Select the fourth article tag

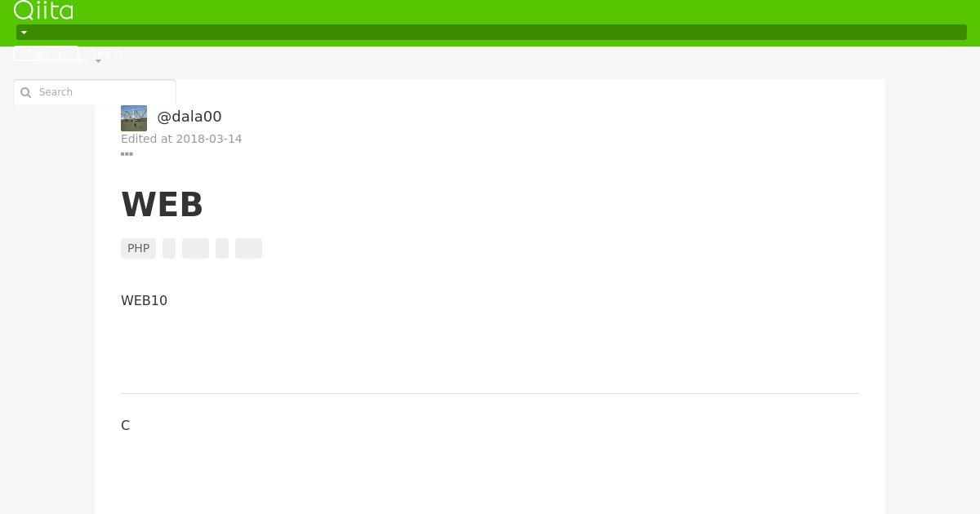pos(222,248)
